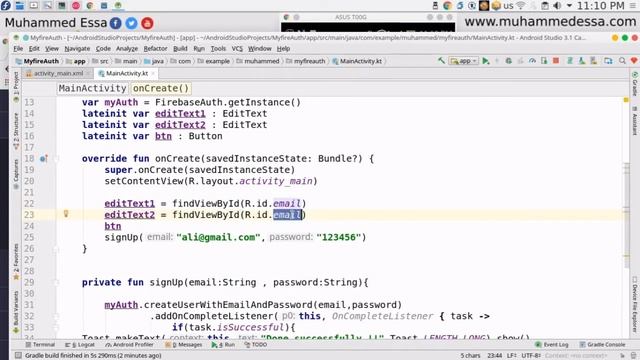The height and width of the screenshot is (360, 640).
Task: Click the Search Everywhere magnifier icon
Action: click(622, 61)
